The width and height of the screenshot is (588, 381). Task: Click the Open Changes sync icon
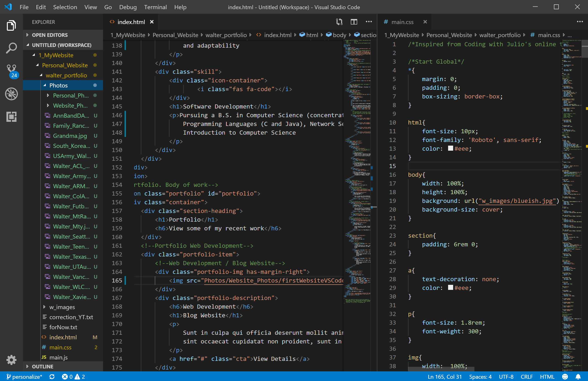click(339, 22)
